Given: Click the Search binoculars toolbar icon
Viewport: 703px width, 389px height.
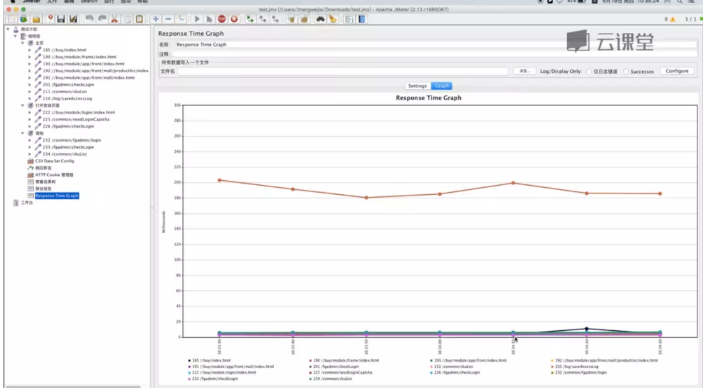Looking at the screenshot, I should (x=320, y=19).
